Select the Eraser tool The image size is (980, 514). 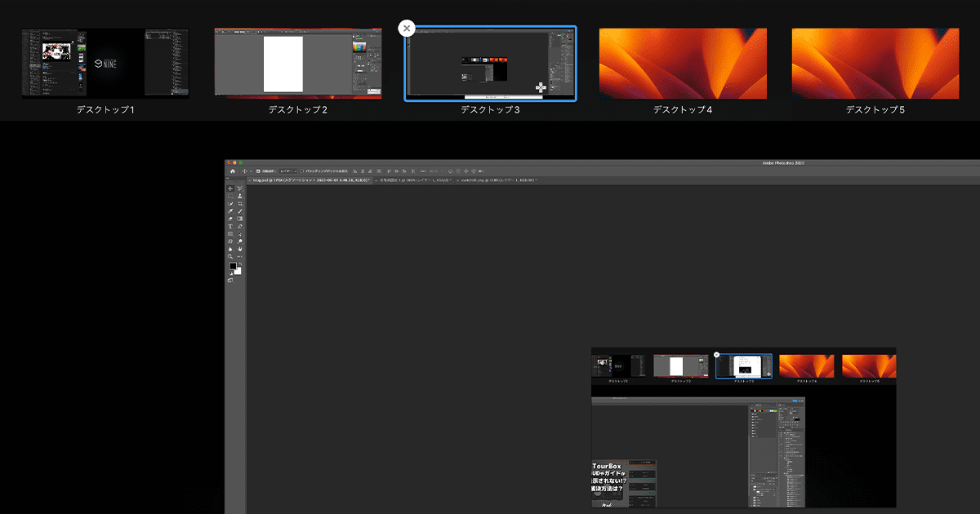230,219
